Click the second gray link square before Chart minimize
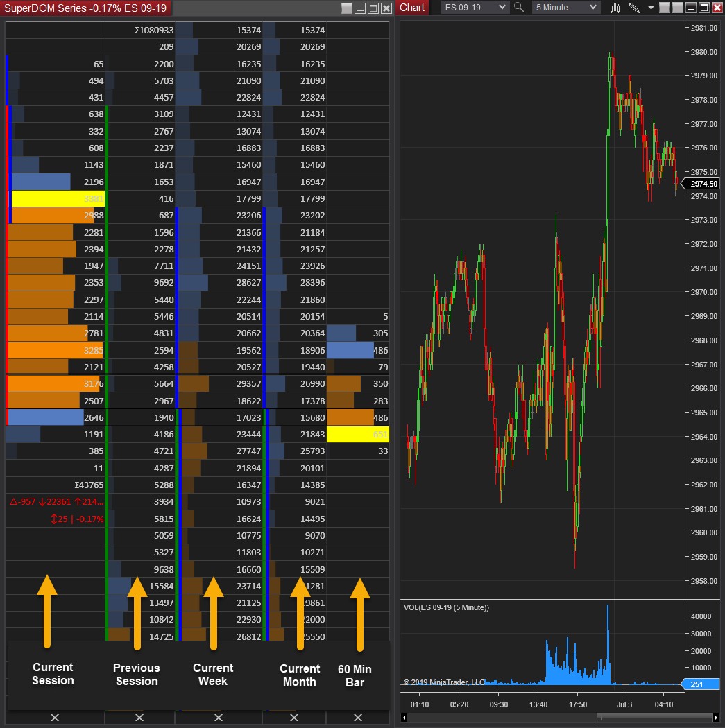The height and width of the screenshot is (728, 725). tap(678, 8)
